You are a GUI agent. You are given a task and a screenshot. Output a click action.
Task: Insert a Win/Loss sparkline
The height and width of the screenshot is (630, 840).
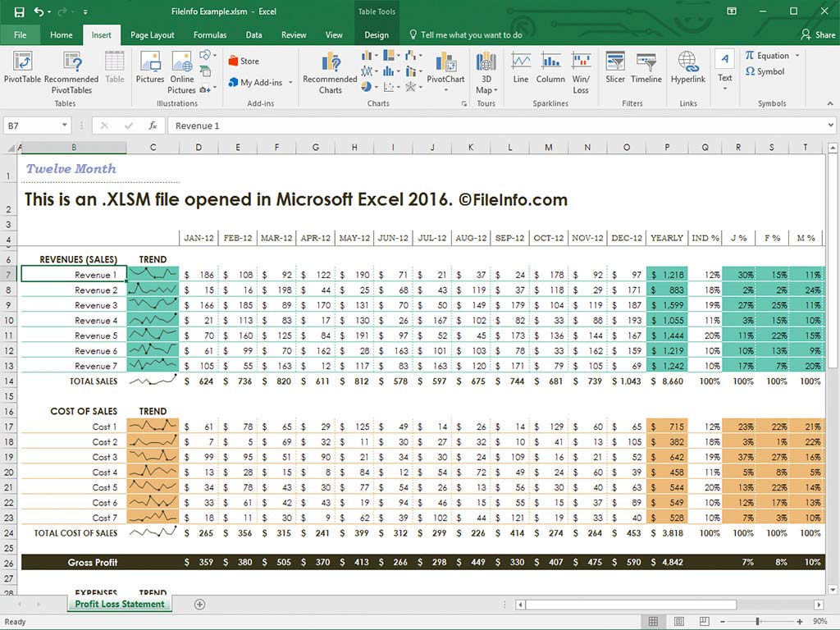[581, 73]
